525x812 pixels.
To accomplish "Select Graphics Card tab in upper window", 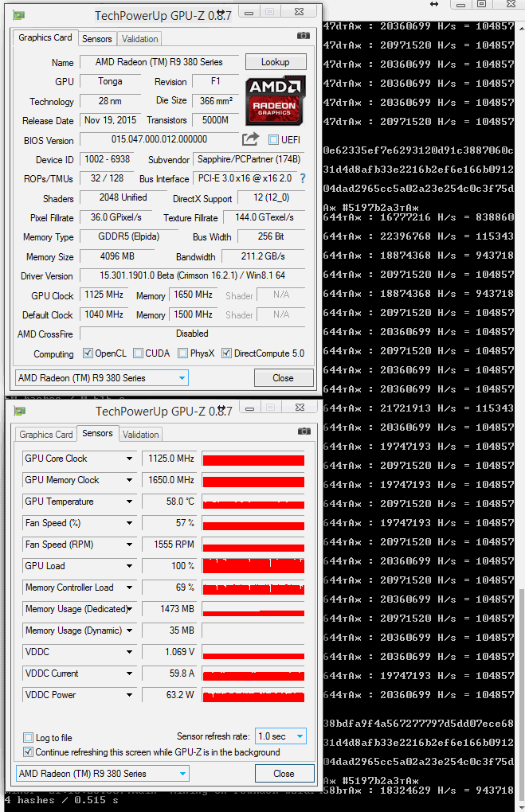I will [45, 37].
